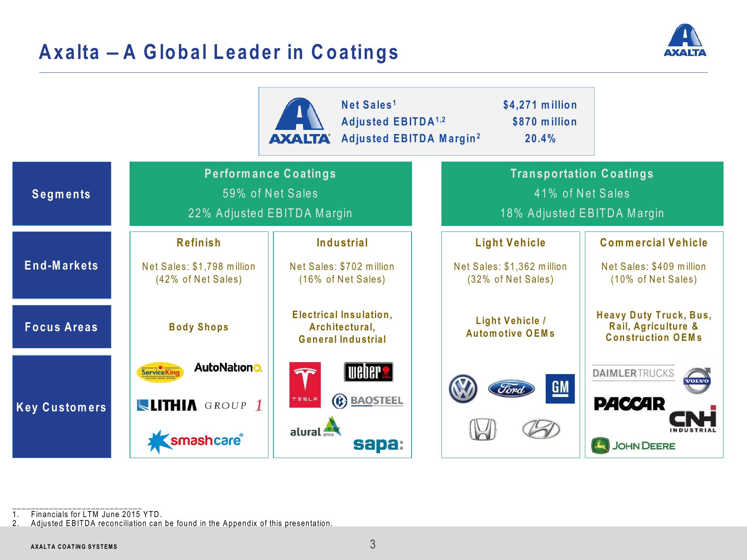Click the slide title 'Axalta – A Global Leader in Coatings'
The width and height of the screenshot is (747, 560).
coord(219,52)
